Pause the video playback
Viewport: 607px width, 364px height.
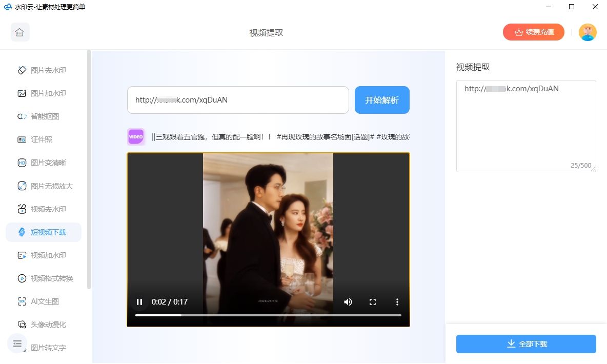pyautogui.click(x=139, y=302)
